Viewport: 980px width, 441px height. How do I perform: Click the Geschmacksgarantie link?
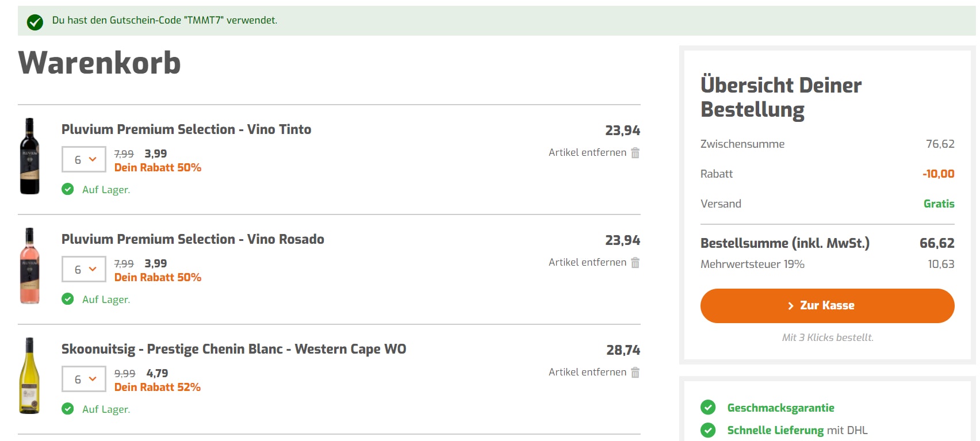pyautogui.click(x=780, y=408)
